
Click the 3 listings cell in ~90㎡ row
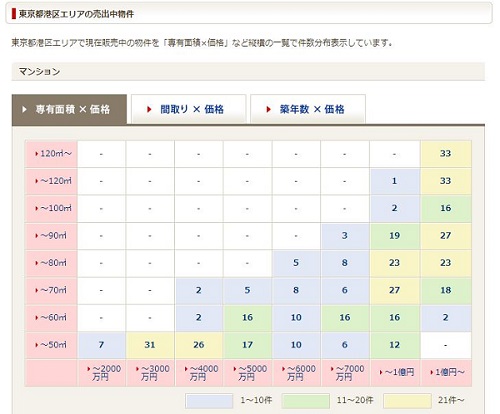point(345,236)
